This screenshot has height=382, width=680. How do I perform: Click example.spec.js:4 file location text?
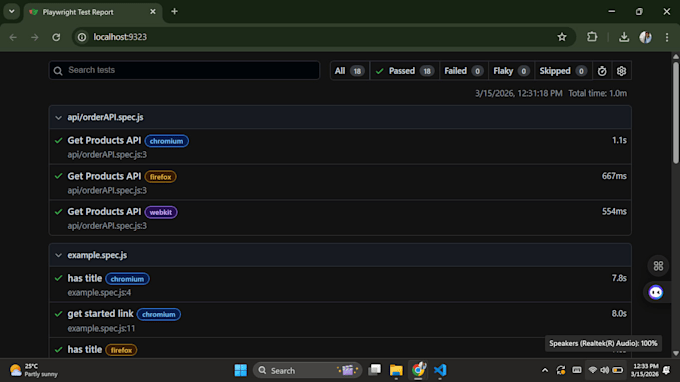(99, 293)
